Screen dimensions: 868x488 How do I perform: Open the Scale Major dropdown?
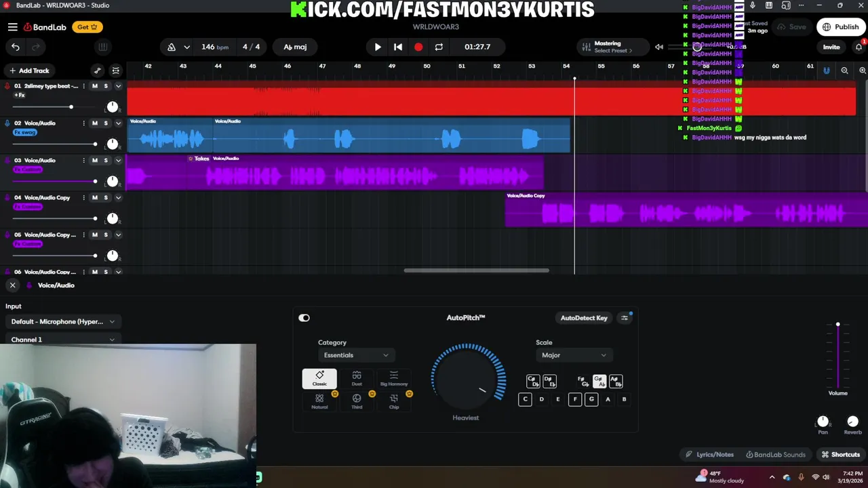click(x=574, y=355)
